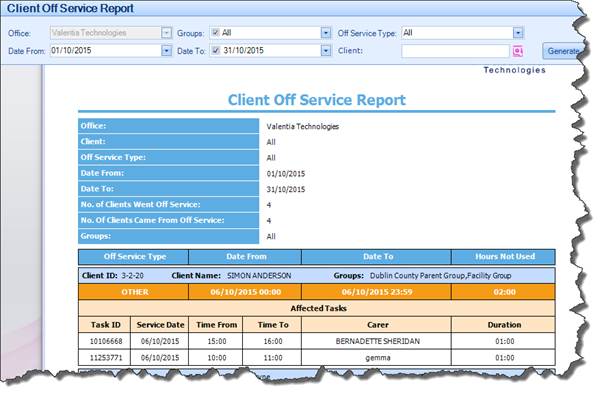Toggle the Date To checkbox
Viewport: 602px width, 396px height.
coord(216,50)
